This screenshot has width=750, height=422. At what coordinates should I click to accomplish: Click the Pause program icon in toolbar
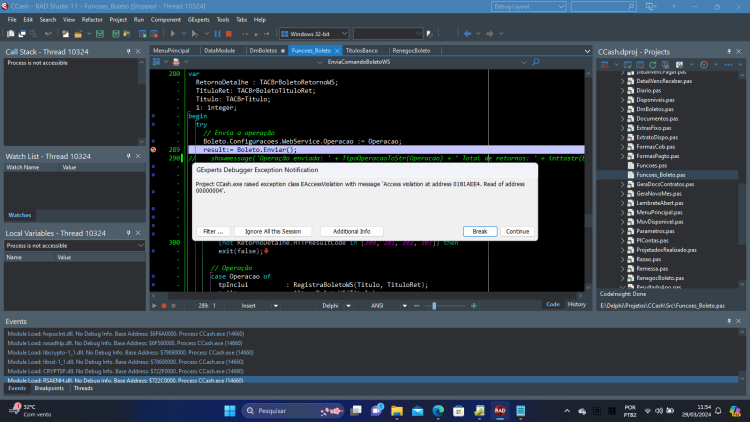click(217, 33)
